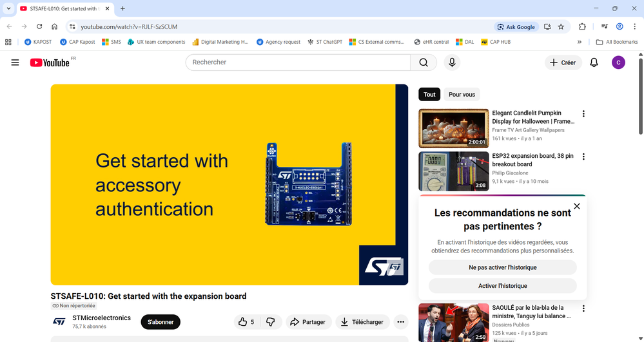Open the CAP Kapost bookmark
Image resolution: width=644 pixels, height=342 pixels.
(x=77, y=42)
